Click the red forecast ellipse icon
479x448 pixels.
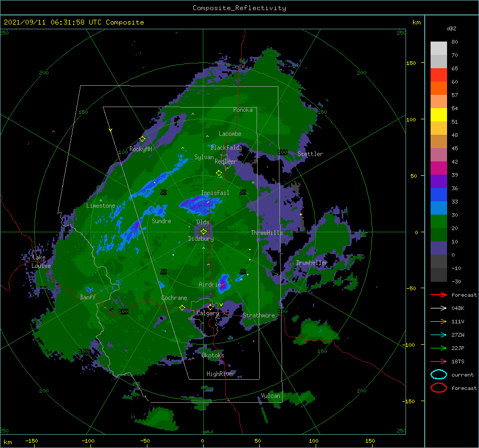pos(439,388)
